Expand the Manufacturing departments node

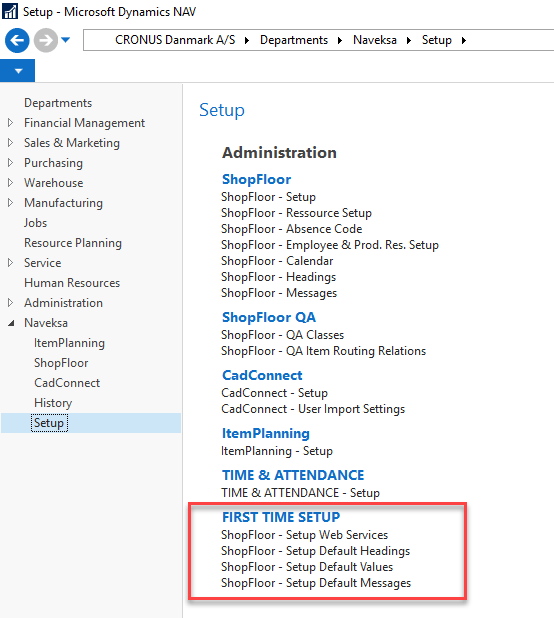pyautogui.click(x=11, y=203)
